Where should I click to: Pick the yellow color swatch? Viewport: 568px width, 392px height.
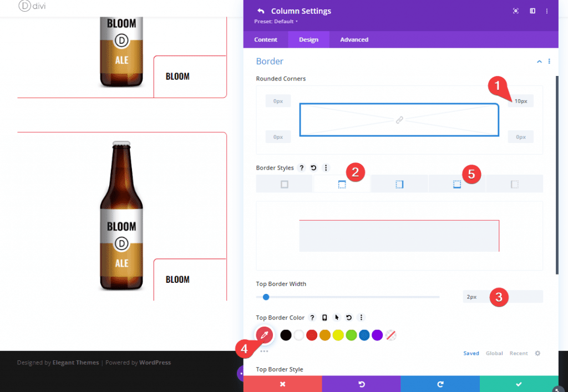pyautogui.click(x=338, y=335)
